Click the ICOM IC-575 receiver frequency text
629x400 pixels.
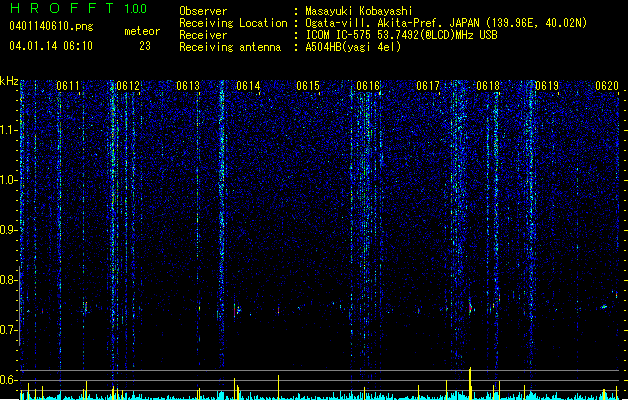point(402,35)
